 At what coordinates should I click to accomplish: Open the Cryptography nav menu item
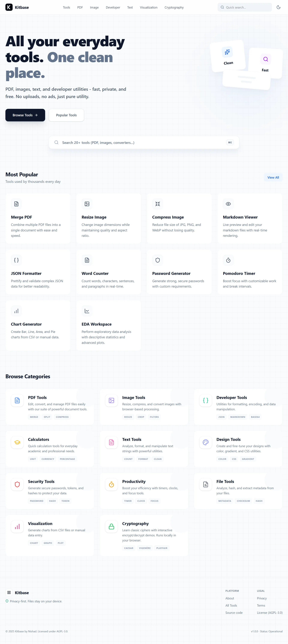pyautogui.click(x=174, y=7)
